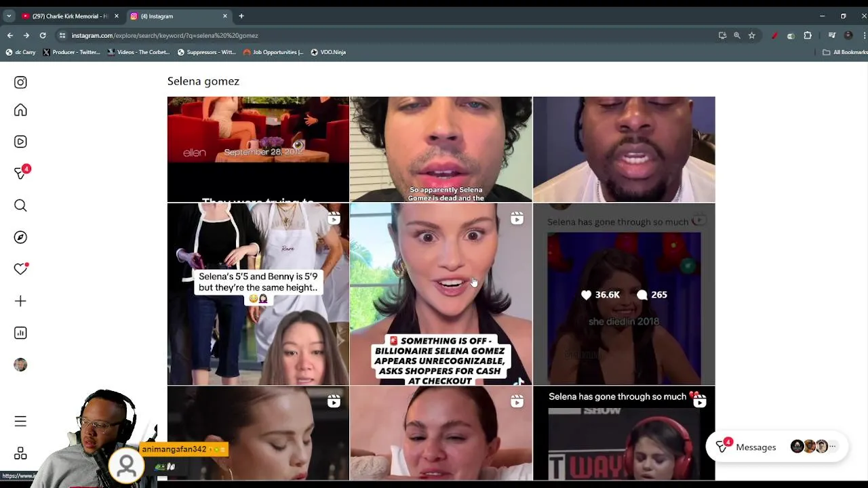
Task: Go back in browser history
Action: pyautogui.click(x=9, y=35)
